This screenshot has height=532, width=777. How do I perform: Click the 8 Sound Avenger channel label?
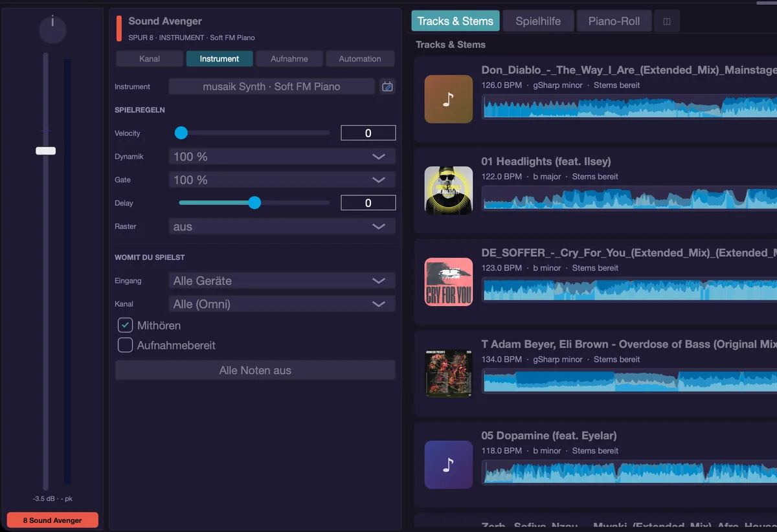point(52,520)
